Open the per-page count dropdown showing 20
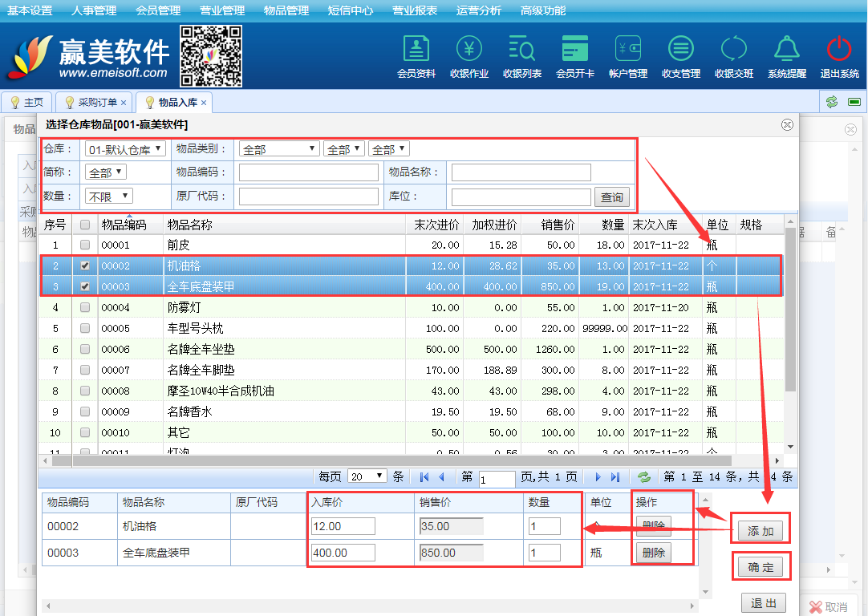Image resolution: width=868 pixels, height=616 pixels. (367, 476)
